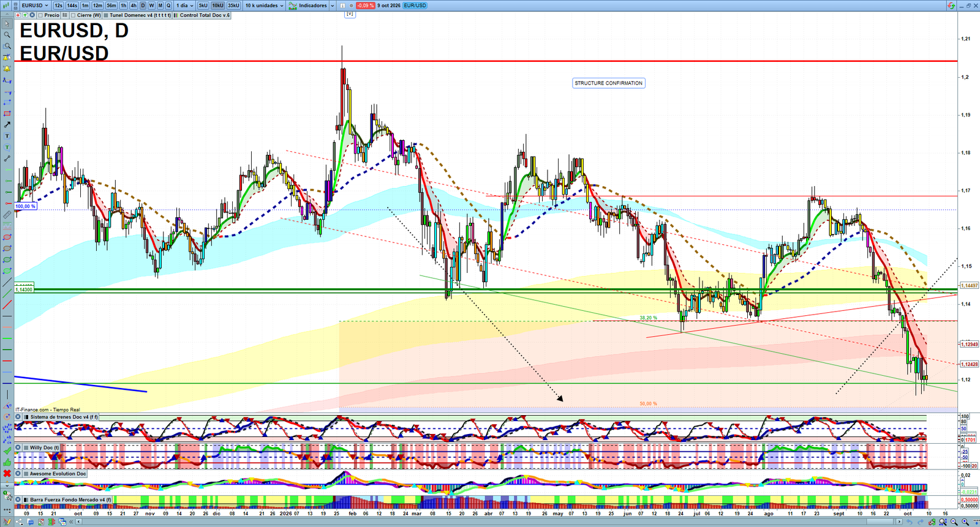This screenshot has height=527, width=980.
Task: Click the undo arrow at bottom right
Action: click(910, 522)
